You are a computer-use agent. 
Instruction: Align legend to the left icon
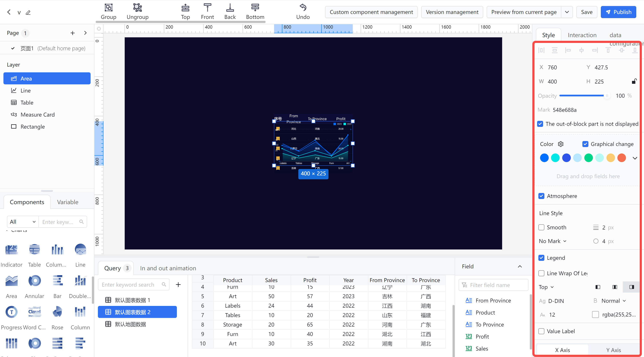(x=598, y=287)
